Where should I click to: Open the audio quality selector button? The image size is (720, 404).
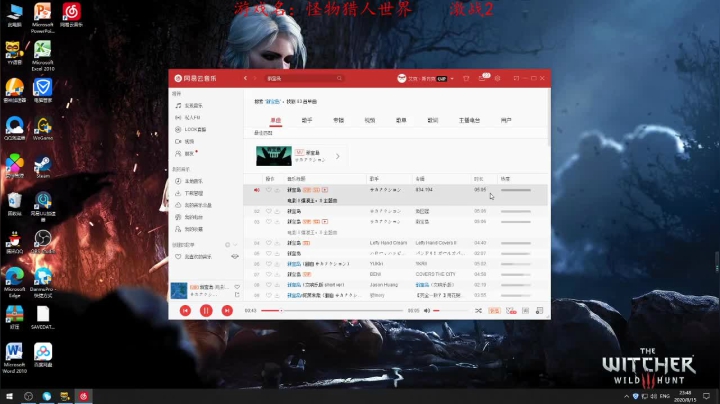(x=494, y=311)
